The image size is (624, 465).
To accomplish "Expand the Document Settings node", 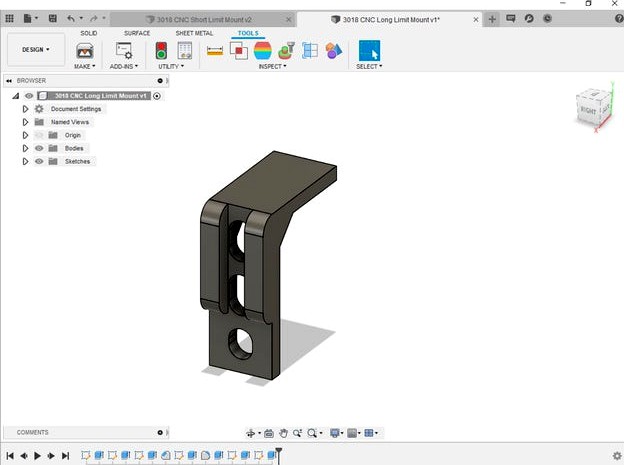I will tap(25, 109).
